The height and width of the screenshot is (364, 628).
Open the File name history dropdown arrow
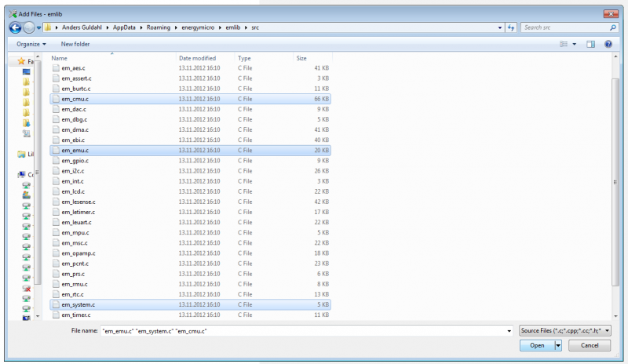[509, 331]
